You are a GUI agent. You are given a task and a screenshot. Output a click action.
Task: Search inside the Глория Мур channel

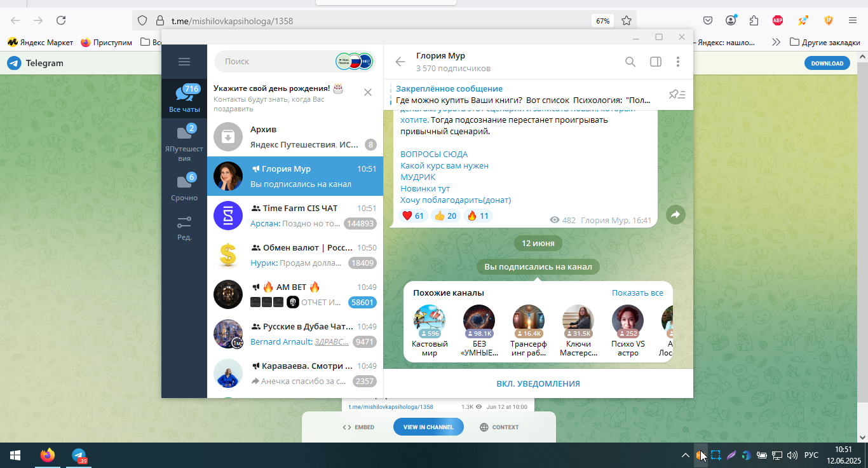pos(630,62)
